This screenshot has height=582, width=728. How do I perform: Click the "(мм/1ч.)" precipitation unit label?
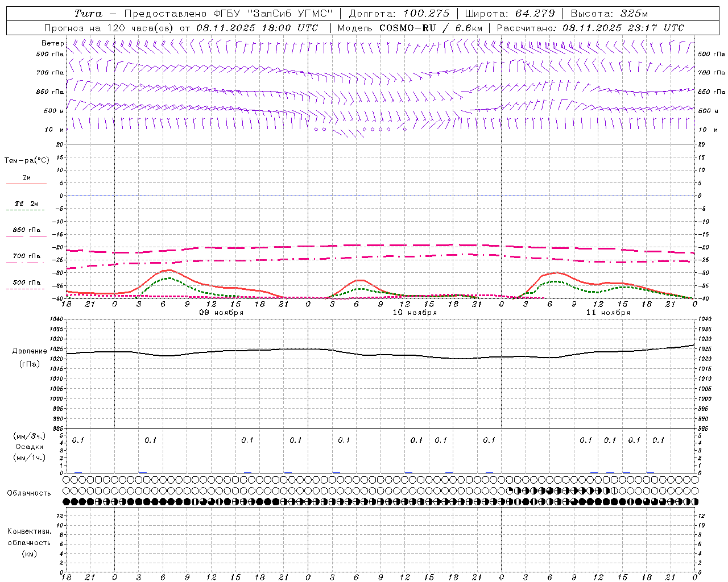(30, 458)
